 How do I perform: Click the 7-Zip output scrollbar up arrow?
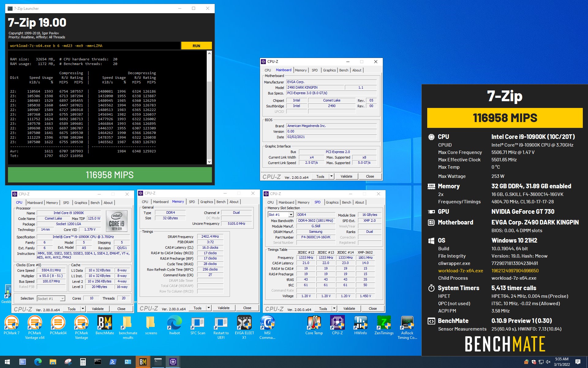209,53
